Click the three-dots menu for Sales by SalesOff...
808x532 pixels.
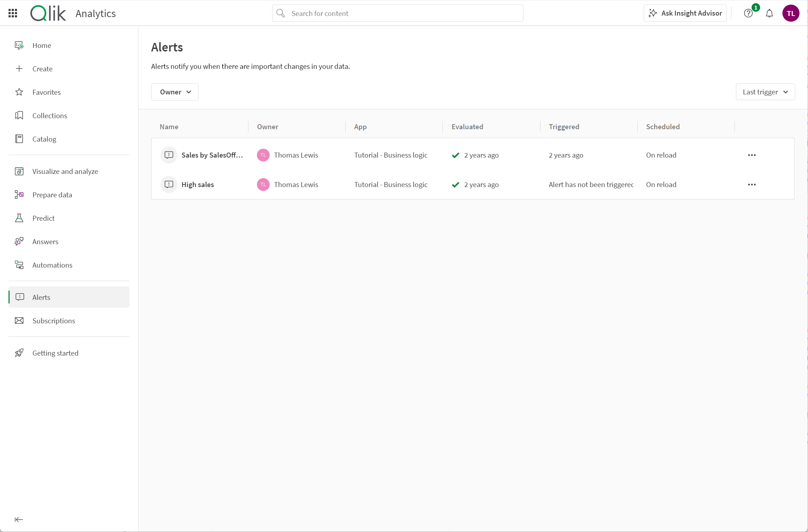(x=752, y=155)
